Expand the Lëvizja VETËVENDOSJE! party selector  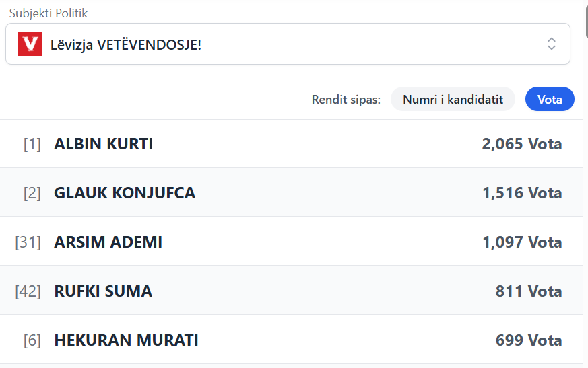(x=288, y=44)
